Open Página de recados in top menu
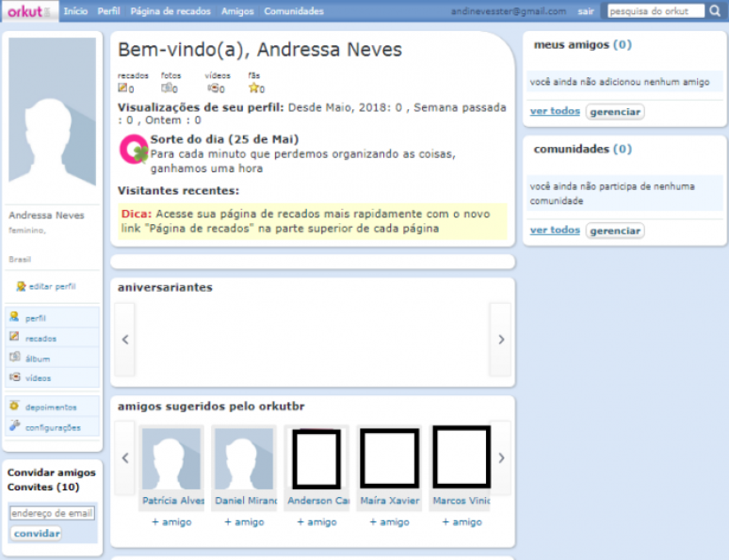 click(x=170, y=11)
